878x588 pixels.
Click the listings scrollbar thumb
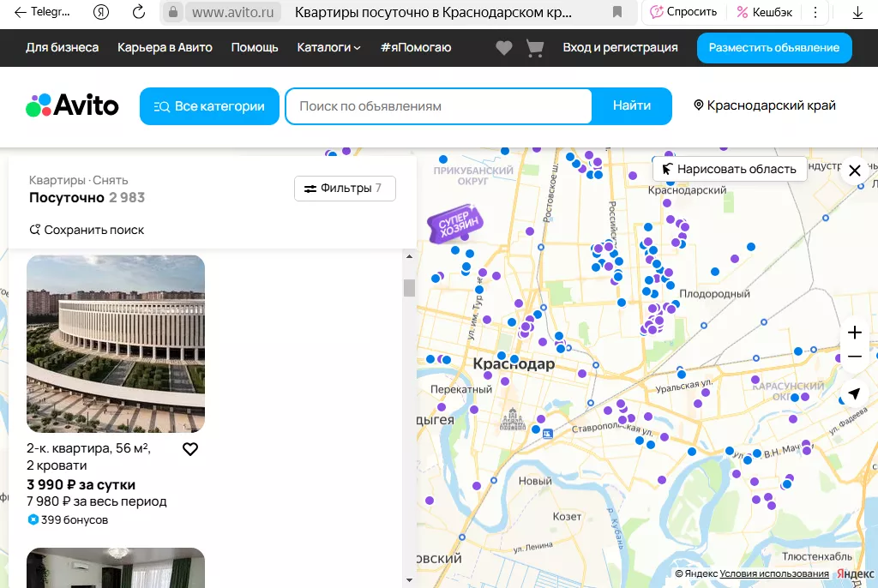[409, 288]
